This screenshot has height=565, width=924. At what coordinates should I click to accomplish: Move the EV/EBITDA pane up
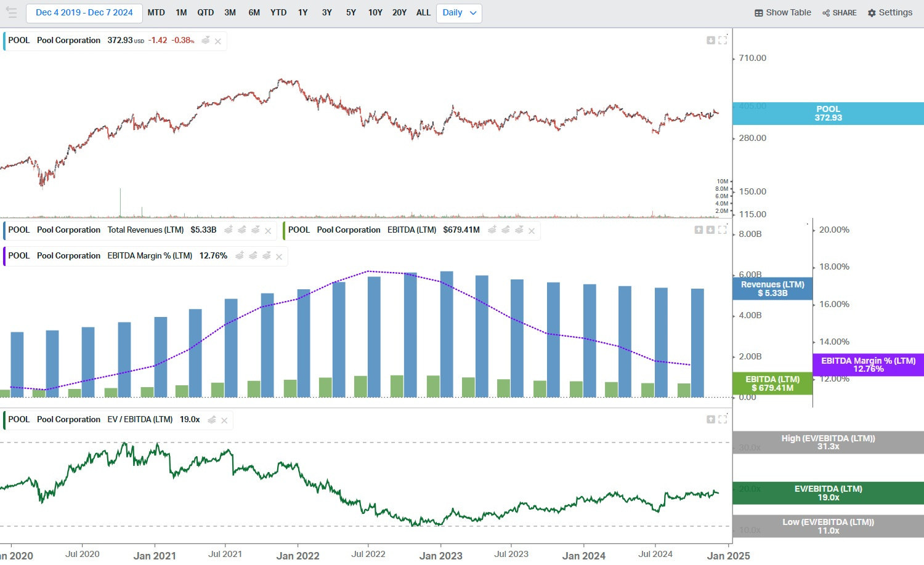pos(711,419)
